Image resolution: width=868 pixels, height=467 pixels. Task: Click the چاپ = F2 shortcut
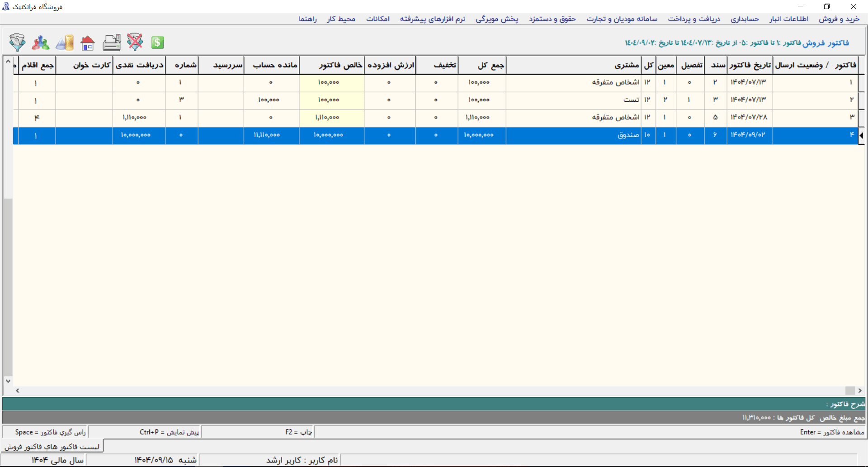(x=298, y=432)
